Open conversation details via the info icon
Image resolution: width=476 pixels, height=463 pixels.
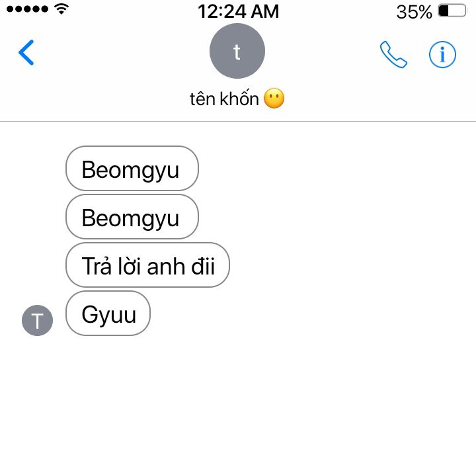[x=442, y=55]
